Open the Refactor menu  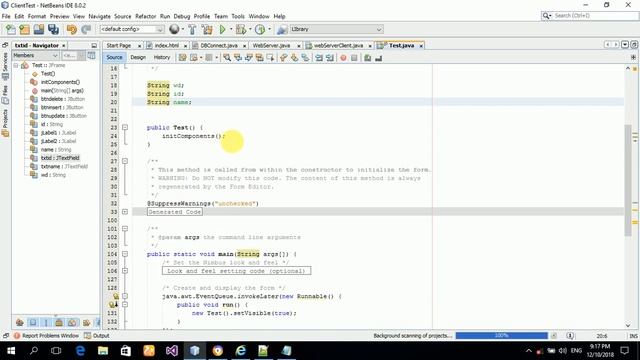pyautogui.click(x=146, y=16)
